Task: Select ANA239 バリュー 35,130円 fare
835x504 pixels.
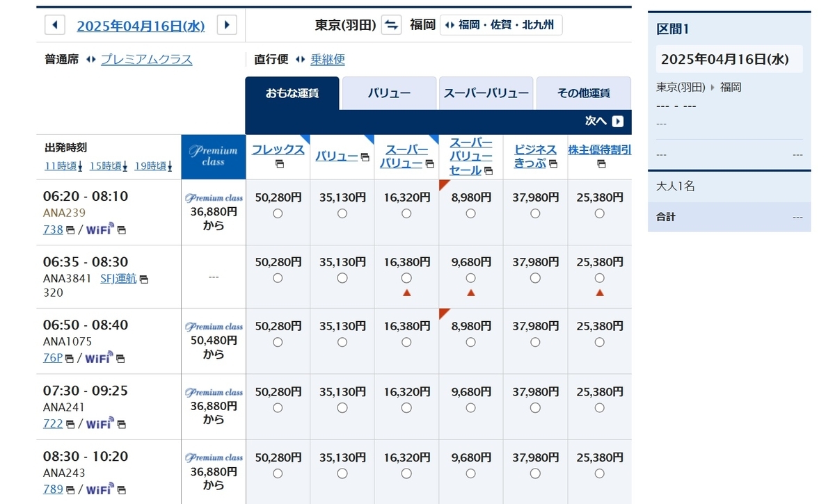Action: click(342, 213)
